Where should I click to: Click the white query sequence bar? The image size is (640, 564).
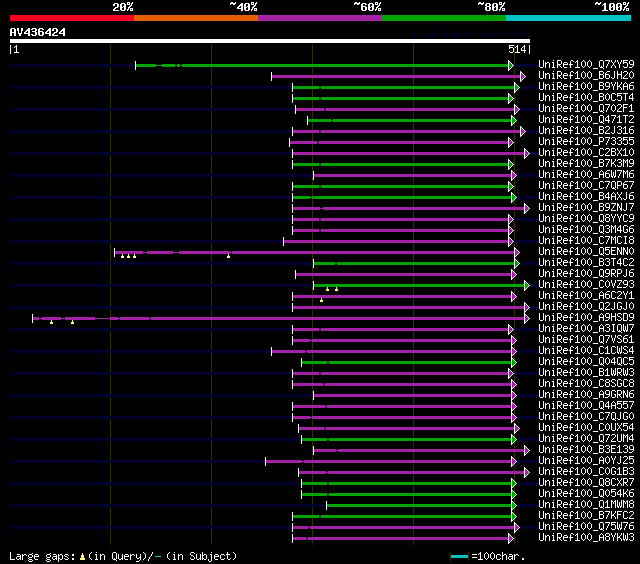pyautogui.click(x=268, y=41)
